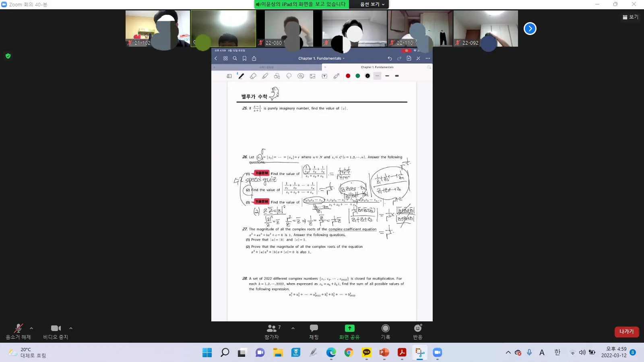Open the view options dropdown at top
Image resolution: width=644 pixels, height=362 pixels.
click(372, 4)
